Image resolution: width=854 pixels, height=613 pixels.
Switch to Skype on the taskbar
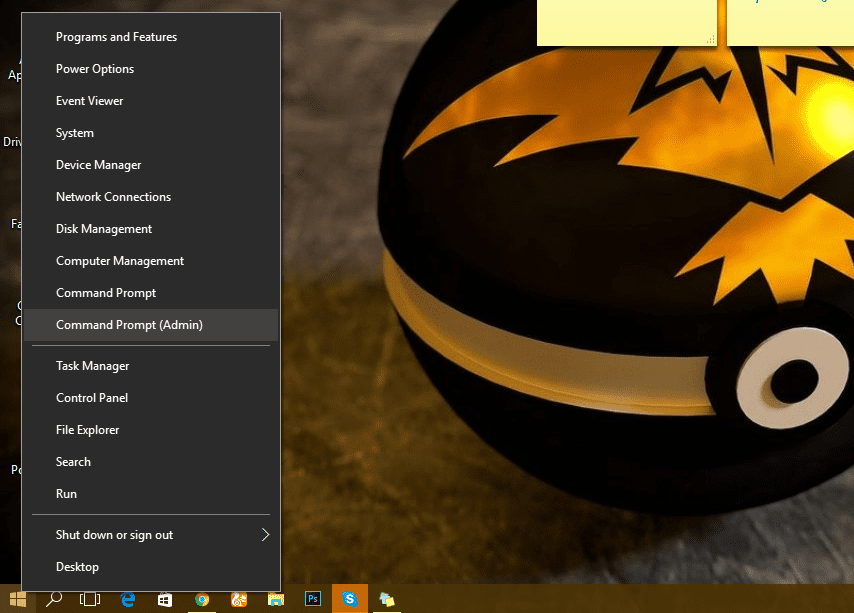tap(350, 599)
